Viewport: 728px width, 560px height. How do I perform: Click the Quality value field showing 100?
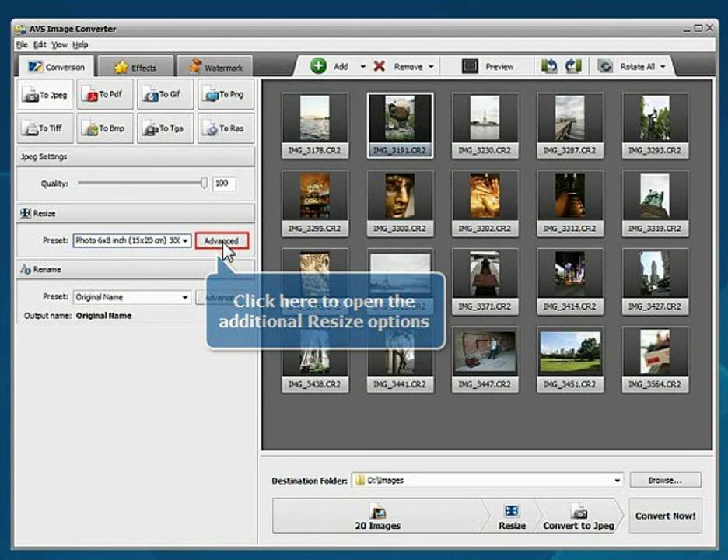pyautogui.click(x=224, y=184)
